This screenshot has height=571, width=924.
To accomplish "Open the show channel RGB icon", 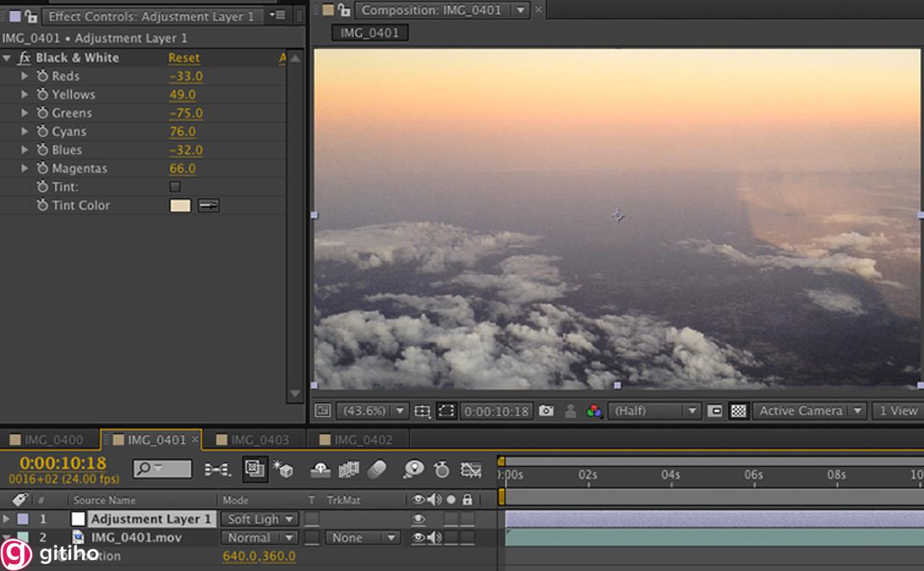I will click(594, 411).
